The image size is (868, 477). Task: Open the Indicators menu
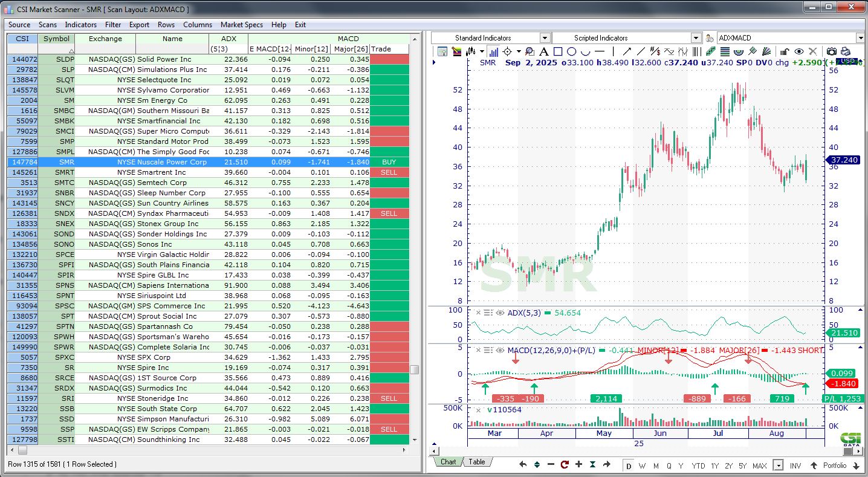(81, 25)
